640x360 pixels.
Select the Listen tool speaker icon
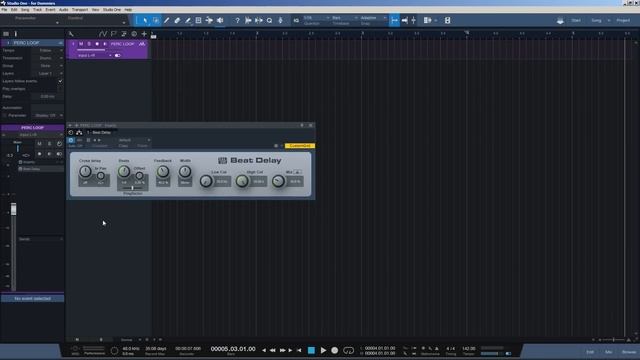tap(220, 20)
